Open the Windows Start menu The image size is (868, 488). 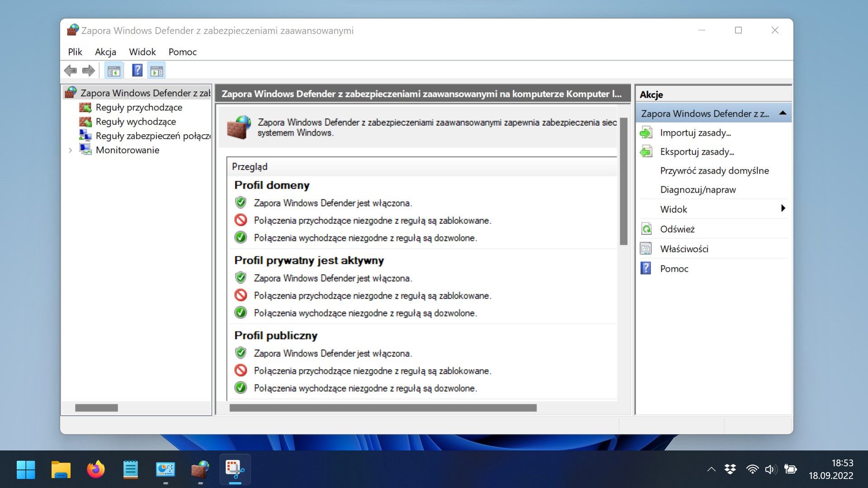26,469
